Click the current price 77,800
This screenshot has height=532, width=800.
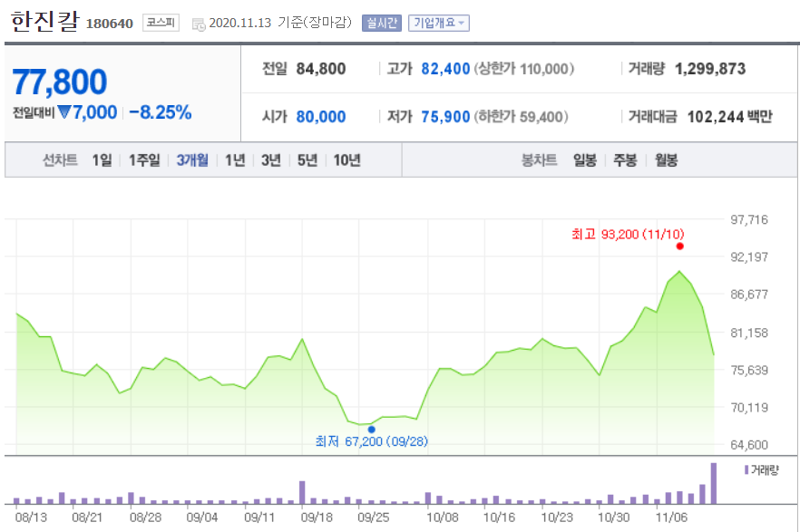[x=60, y=82]
